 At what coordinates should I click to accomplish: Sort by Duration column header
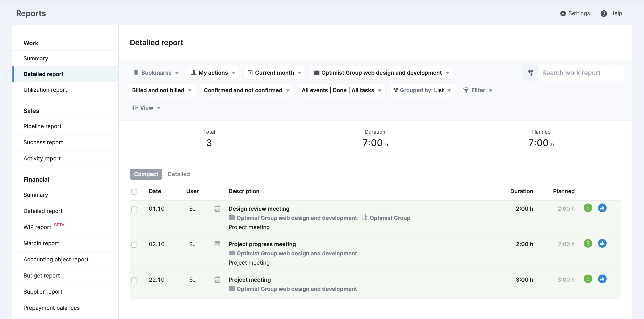pos(521,191)
